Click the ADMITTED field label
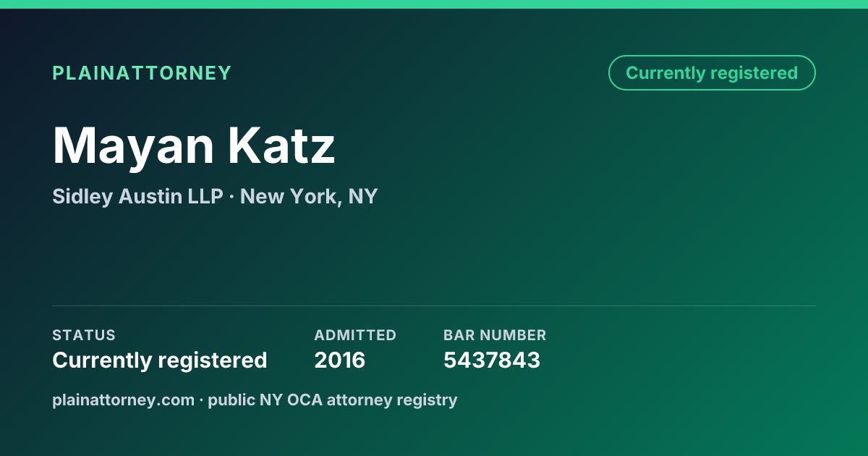The width and height of the screenshot is (868, 456). 355,335
